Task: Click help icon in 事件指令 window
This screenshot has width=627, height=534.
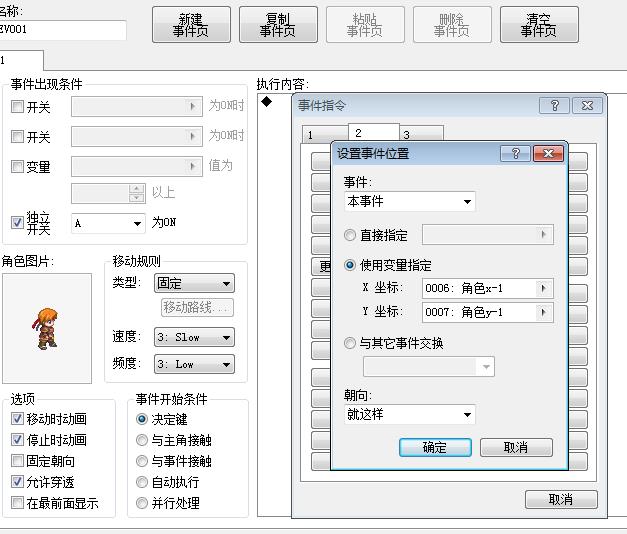Action: [554, 106]
